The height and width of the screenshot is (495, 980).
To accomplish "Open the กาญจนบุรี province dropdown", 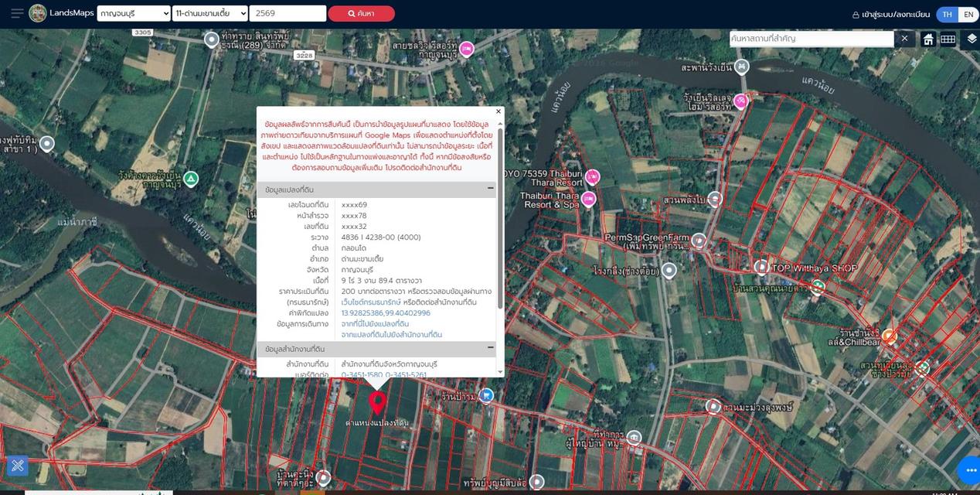I will tap(134, 13).
